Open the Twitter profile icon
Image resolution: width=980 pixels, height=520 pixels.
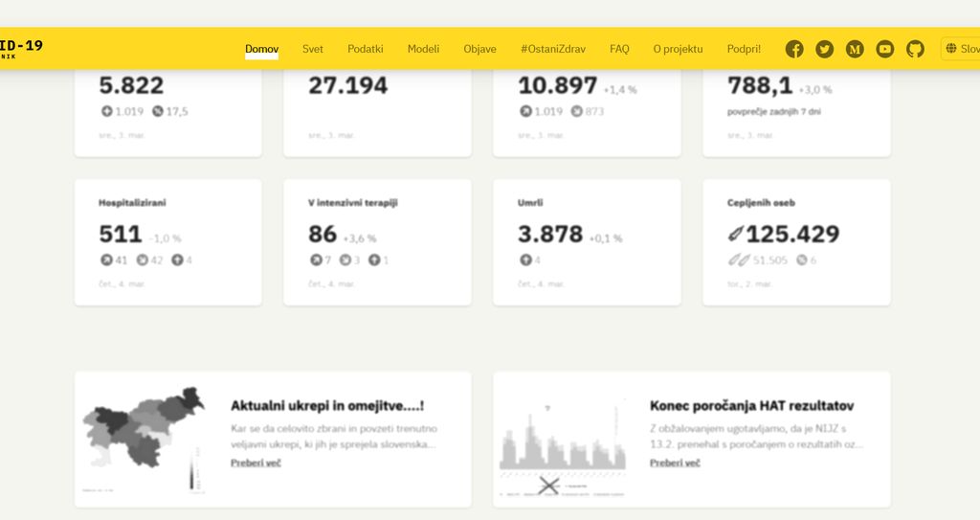point(824,49)
